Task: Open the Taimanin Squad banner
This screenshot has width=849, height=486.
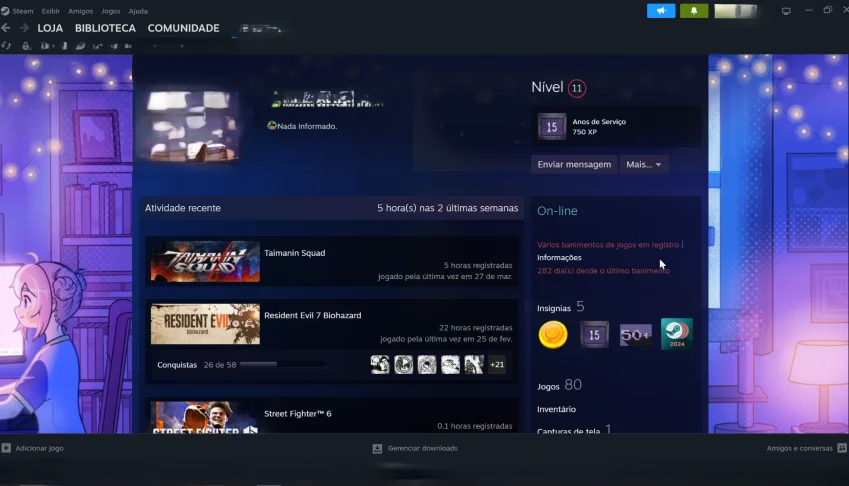Action: pos(205,261)
